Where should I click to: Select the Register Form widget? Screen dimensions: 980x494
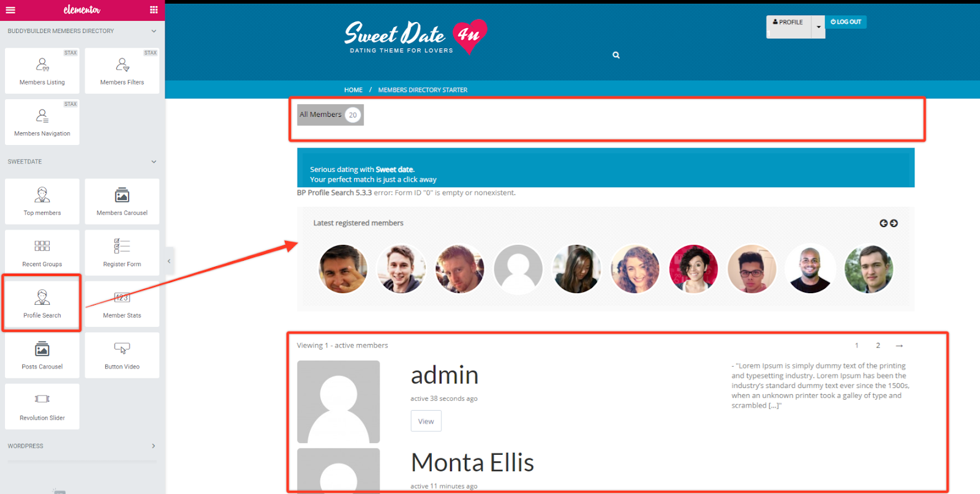click(122, 253)
